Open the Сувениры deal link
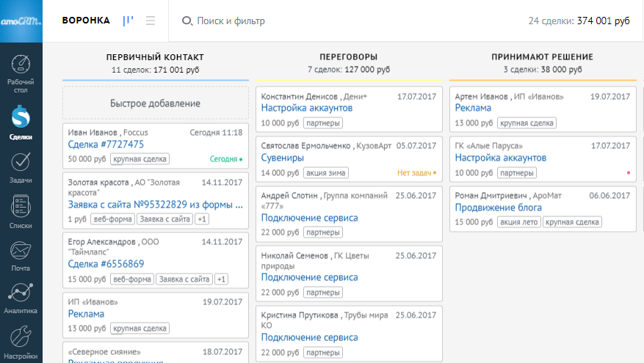 [x=283, y=158]
